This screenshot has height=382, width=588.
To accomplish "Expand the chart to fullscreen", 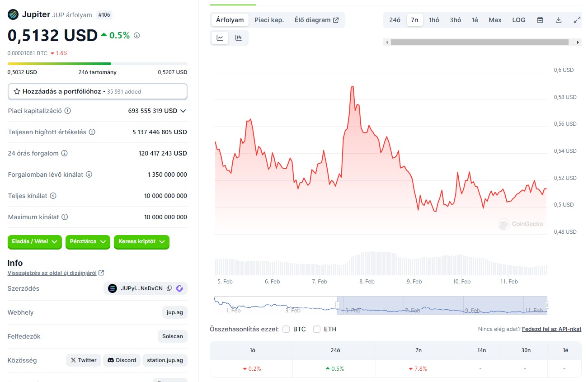I will point(577,20).
